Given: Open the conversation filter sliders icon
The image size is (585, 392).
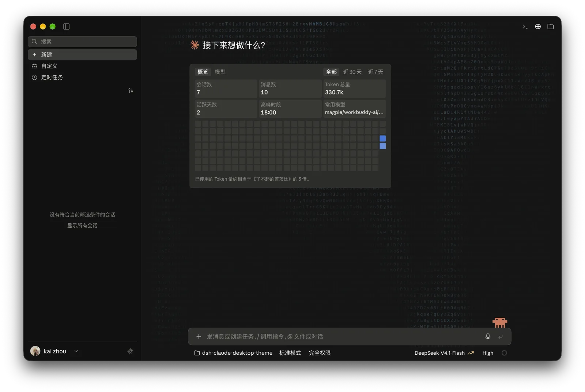Looking at the screenshot, I should [131, 90].
